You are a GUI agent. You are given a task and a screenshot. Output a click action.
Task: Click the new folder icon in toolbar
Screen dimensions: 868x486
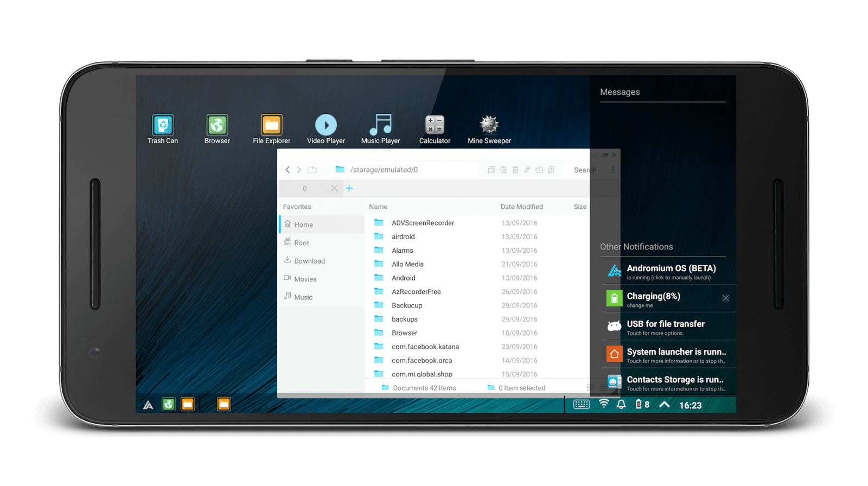[539, 170]
